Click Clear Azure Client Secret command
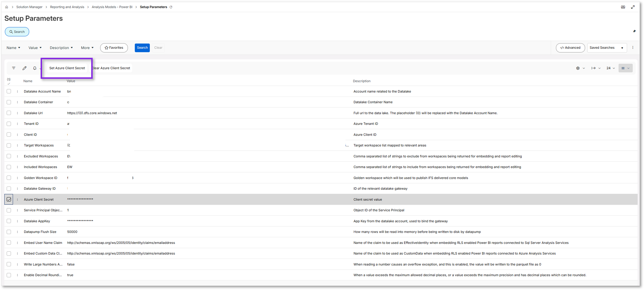 click(111, 68)
